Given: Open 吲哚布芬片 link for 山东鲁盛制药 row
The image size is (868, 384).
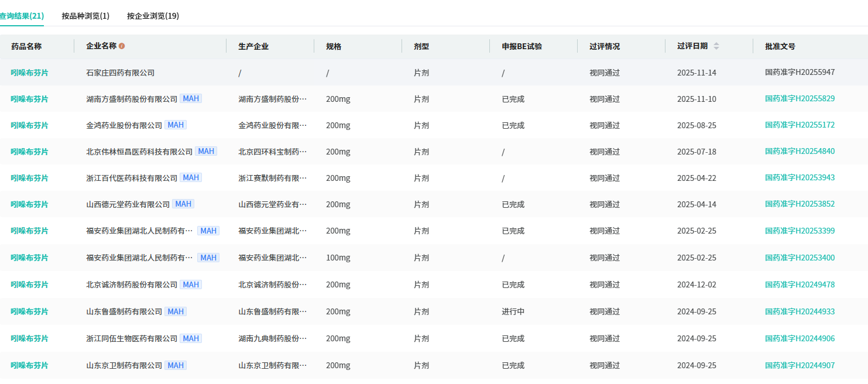Looking at the screenshot, I should coord(29,311).
